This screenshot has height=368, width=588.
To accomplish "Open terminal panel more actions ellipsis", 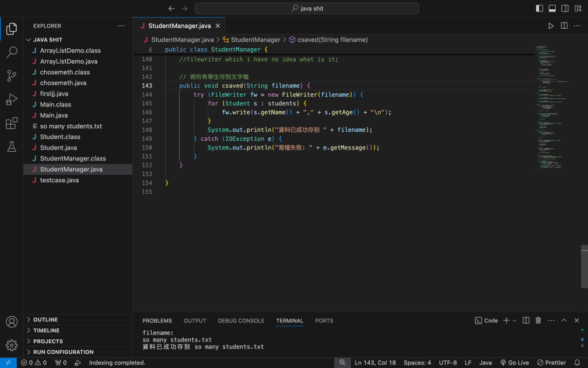I will [551, 321].
